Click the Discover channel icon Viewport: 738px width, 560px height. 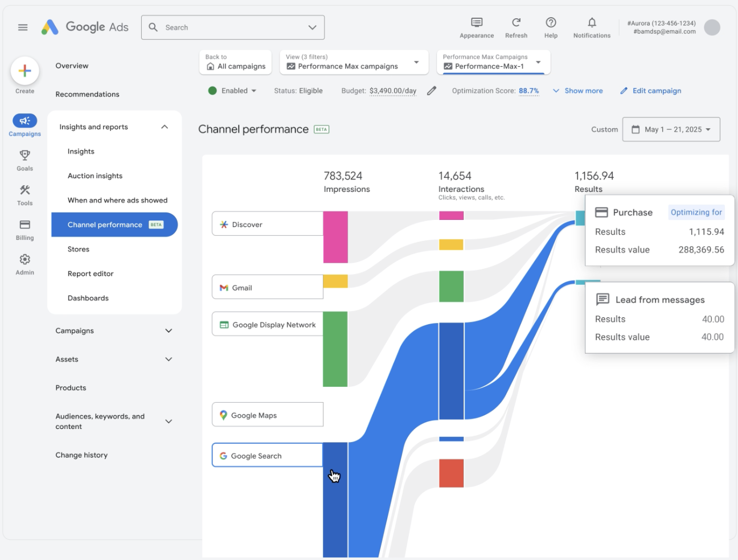pos(224,224)
